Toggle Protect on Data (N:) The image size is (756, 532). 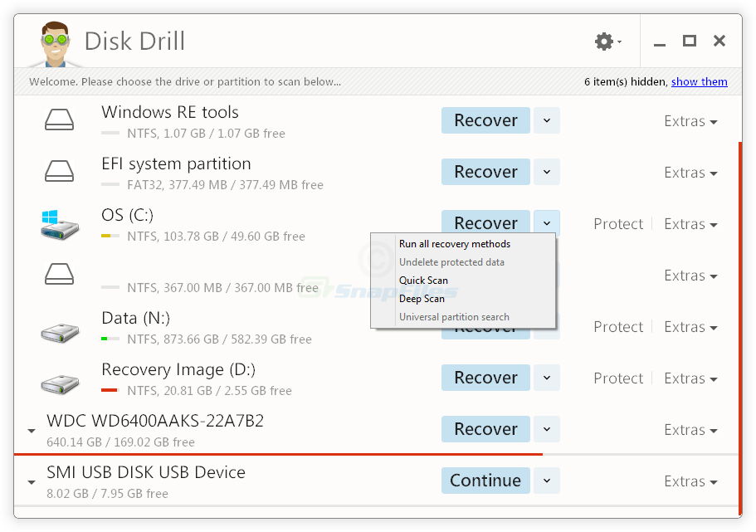[x=617, y=326]
